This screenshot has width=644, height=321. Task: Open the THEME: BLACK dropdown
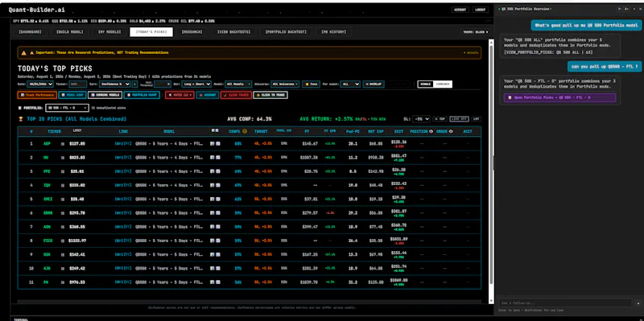[x=475, y=31]
